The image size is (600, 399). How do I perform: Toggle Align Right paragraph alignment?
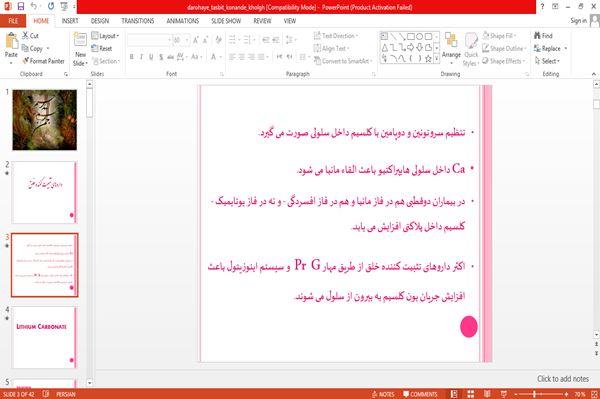pyautogui.click(x=251, y=57)
